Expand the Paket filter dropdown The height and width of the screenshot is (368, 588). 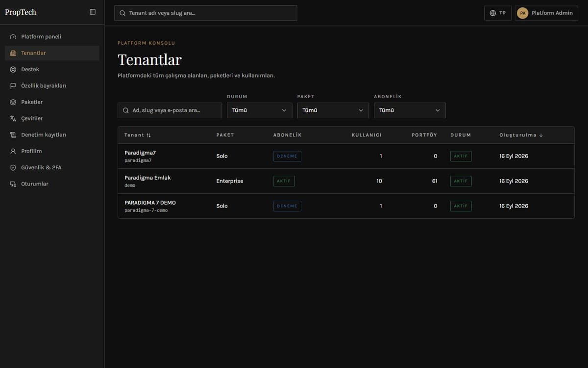pos(333,110)
